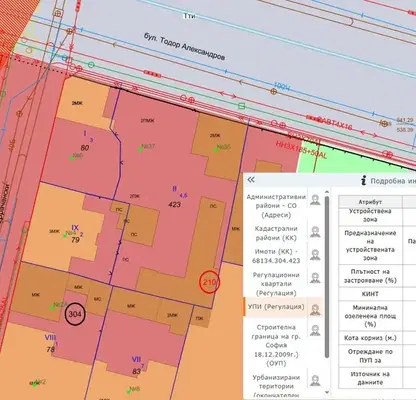The image size is (416, 400).
Task: Click the black circled 304 quarter label
Action: [75, 314]
